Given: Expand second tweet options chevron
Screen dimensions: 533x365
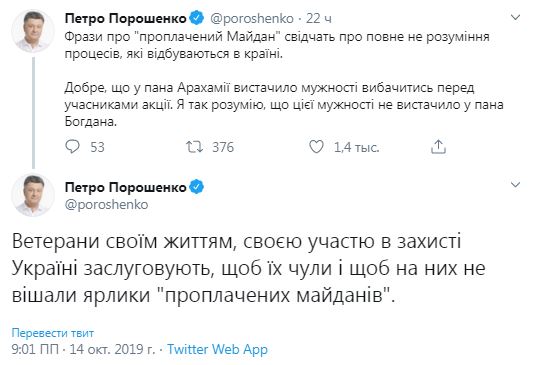Looking at the screenshot, I should click(516, 185).
